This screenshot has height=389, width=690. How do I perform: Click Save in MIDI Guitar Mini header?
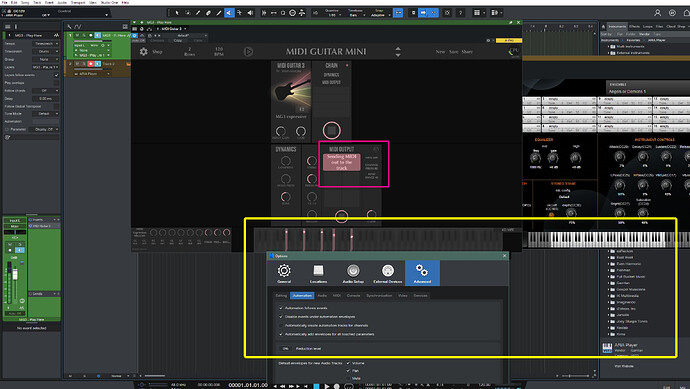point(453,51)
